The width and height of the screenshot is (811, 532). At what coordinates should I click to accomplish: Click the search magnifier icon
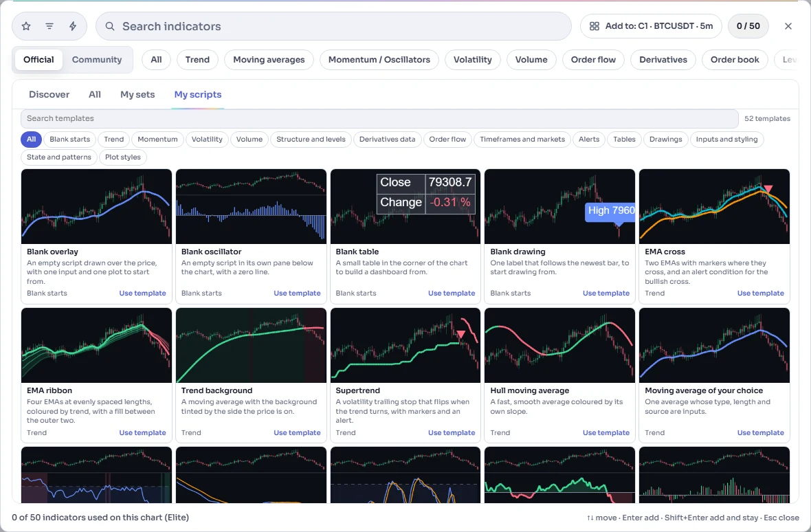pyautogui.click(x=110, y=26)
